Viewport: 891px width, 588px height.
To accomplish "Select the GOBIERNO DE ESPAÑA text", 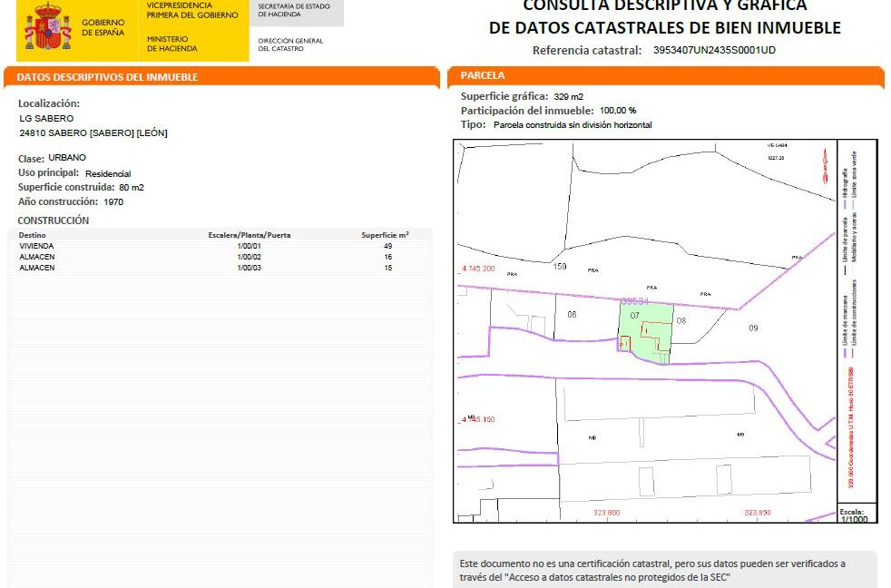I will pyautogui.click(x=103, y=28).
